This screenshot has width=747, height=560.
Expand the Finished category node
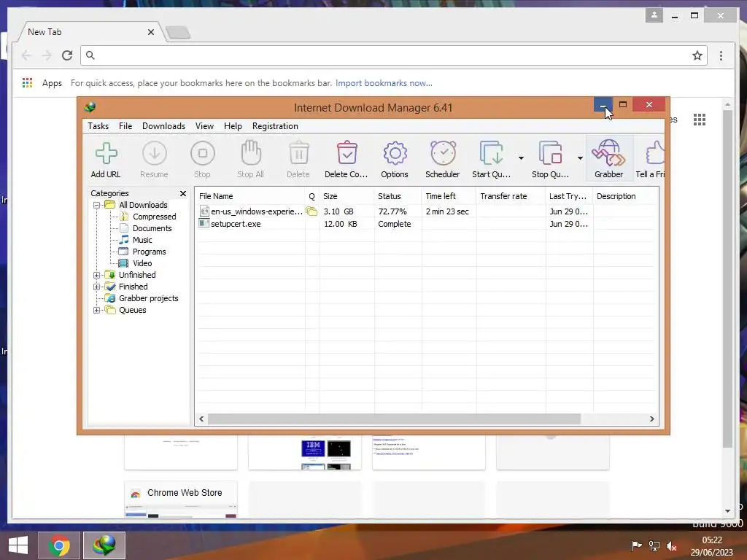(97, 287)
